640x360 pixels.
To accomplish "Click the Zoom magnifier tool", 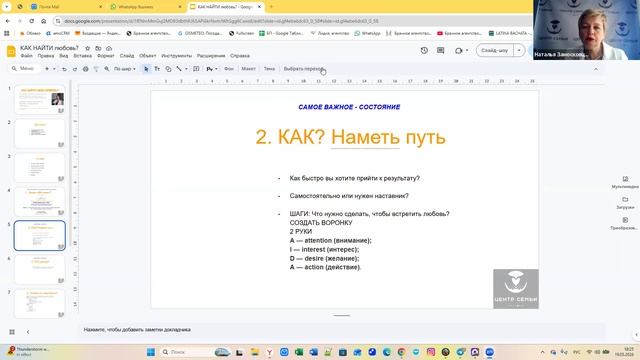I will tap(107, 69).
